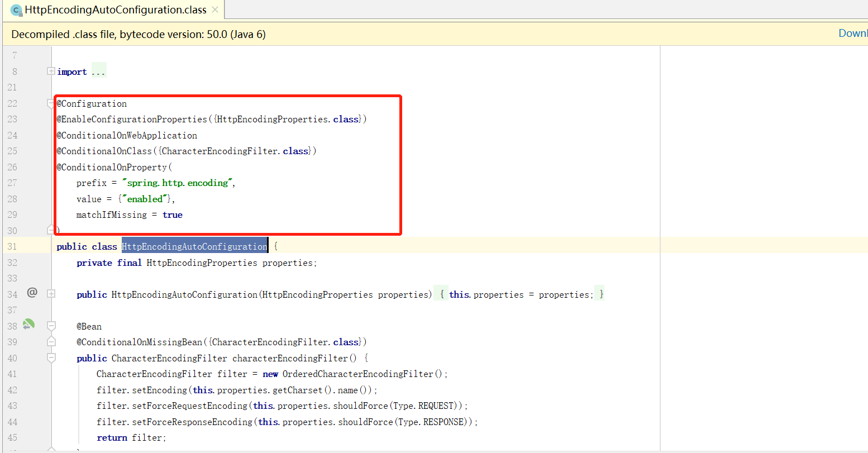Image resolution: width=868 pixels, height=453 pixels.
Task: Click @ConditionalOnProperty annotation on line 26
Action: click(112, 168)
